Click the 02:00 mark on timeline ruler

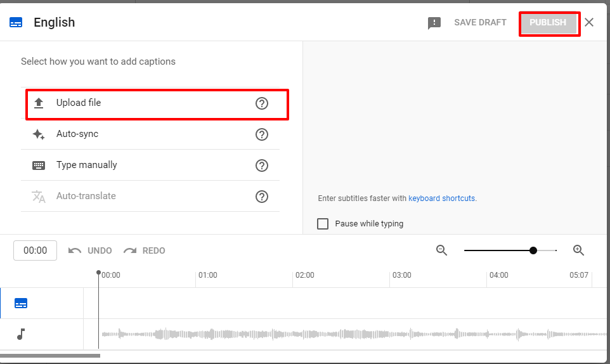click(304, 276)
